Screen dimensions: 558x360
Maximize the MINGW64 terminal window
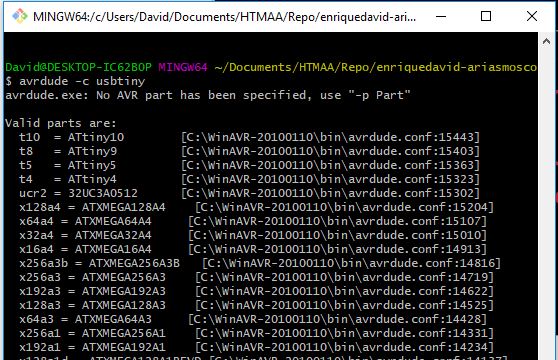[486, 16]
